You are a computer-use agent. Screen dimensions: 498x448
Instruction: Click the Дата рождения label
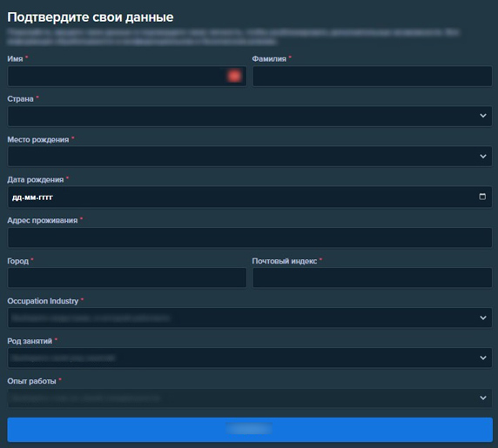pos(35,179)
